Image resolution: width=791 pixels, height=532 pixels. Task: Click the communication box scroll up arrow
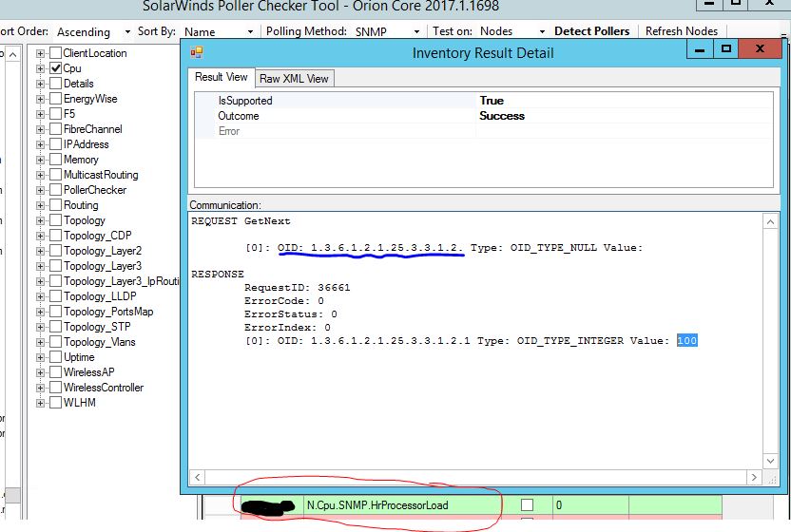tap(770, 222)
